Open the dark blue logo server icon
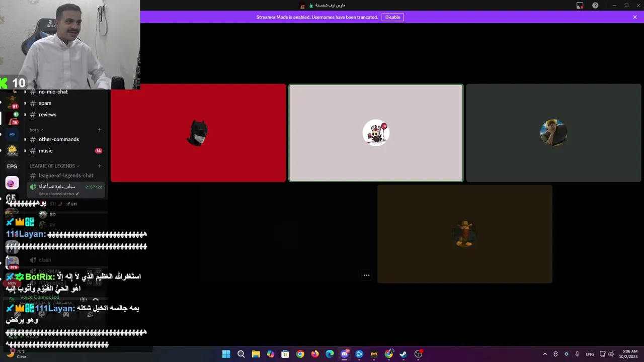This screenshot has height=362, width=644. pos(12,134)
